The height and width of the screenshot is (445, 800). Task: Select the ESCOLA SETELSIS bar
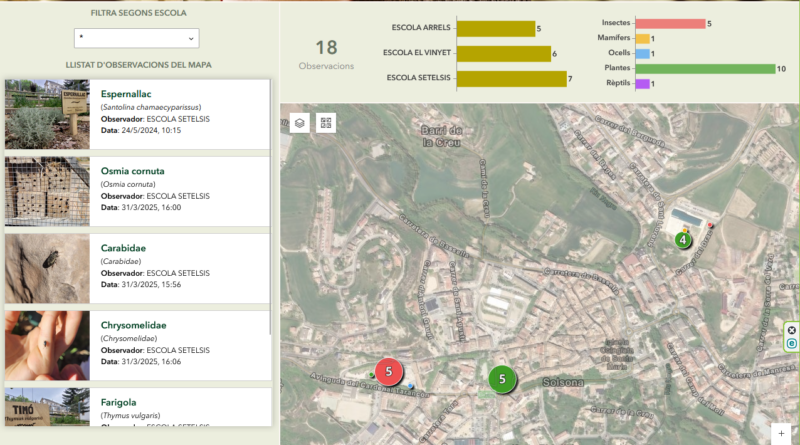[512, 79]
